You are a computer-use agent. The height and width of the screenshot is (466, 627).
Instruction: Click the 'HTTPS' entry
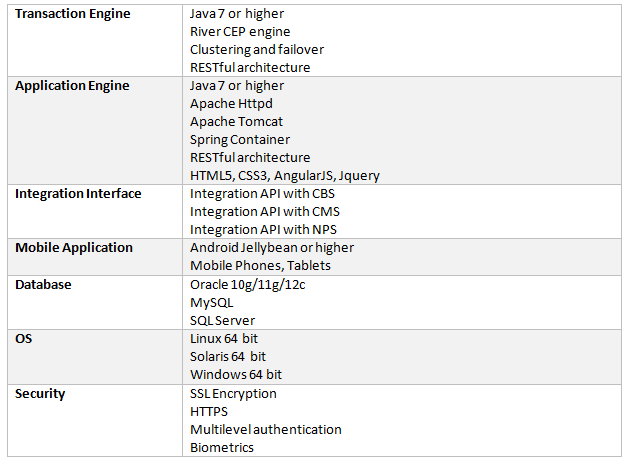[x=209, y=412]
